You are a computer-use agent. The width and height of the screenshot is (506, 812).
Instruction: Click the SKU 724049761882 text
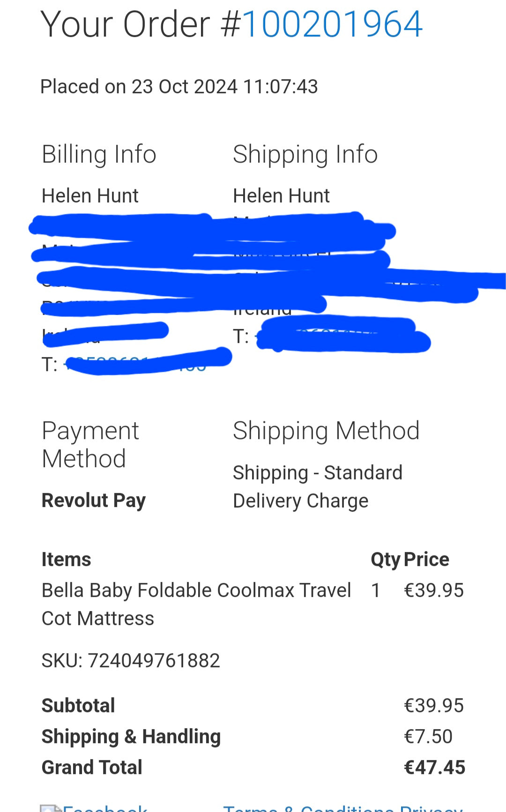(x=131, y=661)
